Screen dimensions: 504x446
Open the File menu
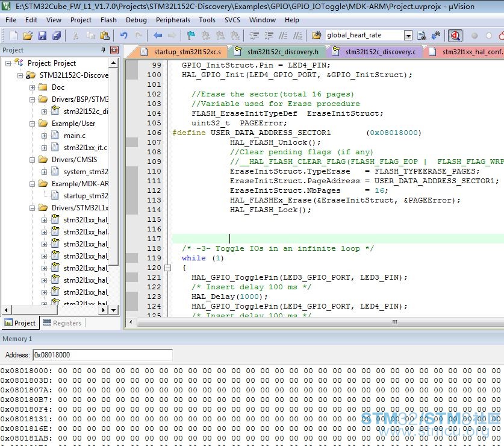click(11, 20)
